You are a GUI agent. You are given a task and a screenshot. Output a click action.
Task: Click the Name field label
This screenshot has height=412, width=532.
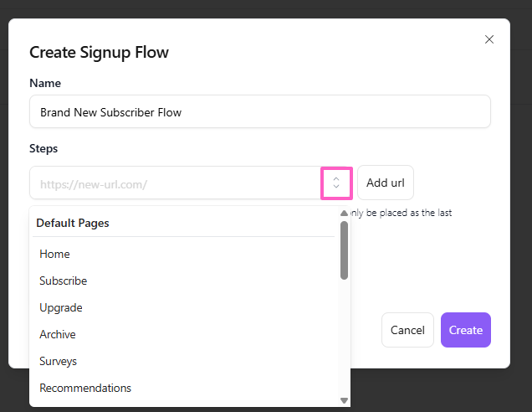tap(45, 83)
